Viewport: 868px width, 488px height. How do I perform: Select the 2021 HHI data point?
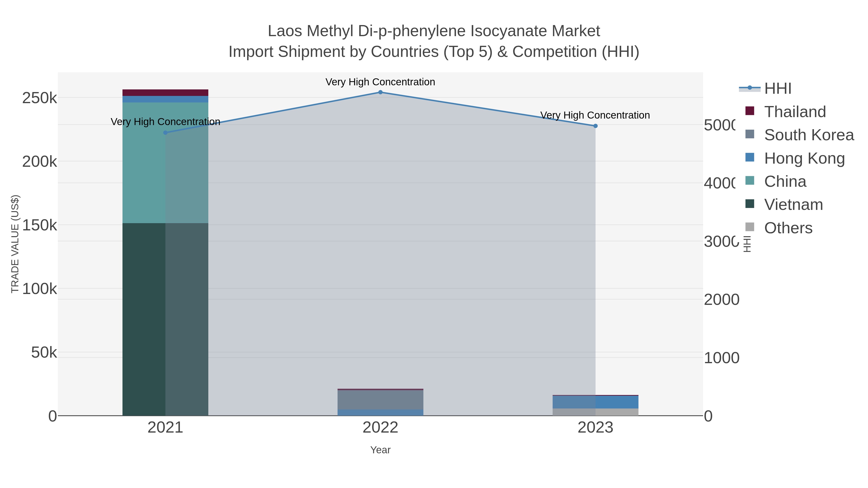click(165, 133)
